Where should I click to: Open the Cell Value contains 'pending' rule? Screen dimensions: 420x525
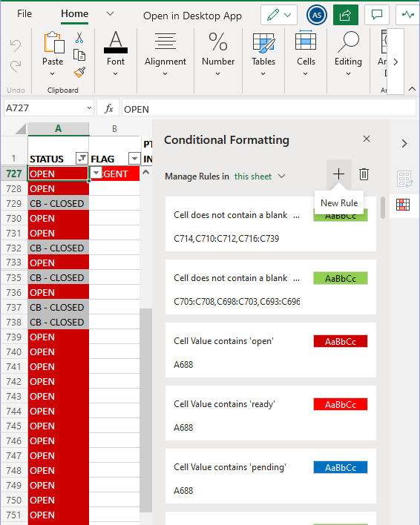tap(271, 476)
